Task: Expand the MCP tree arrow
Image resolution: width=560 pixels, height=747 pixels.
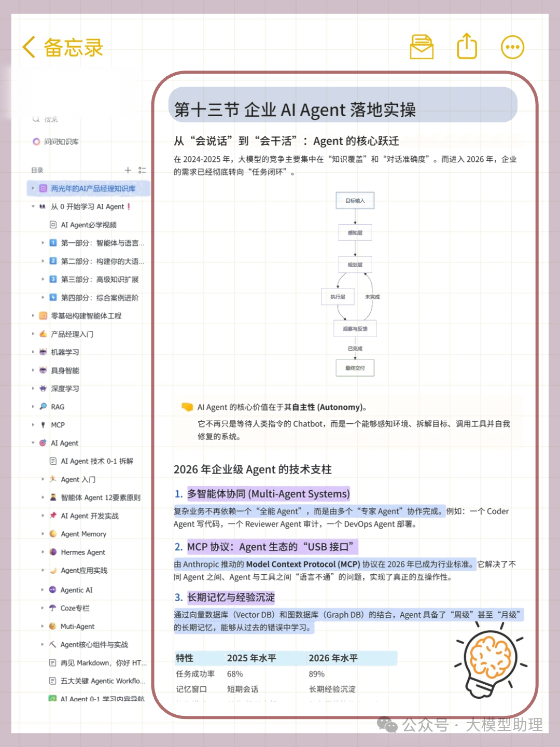Action: click(x=33, y=425)
